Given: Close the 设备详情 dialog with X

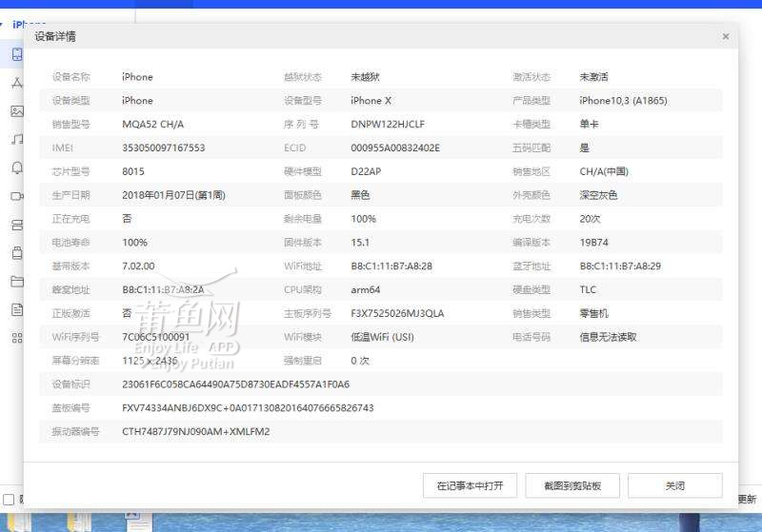Looking at the screenshot, I should pyautogui.click(x=726, y=36).
